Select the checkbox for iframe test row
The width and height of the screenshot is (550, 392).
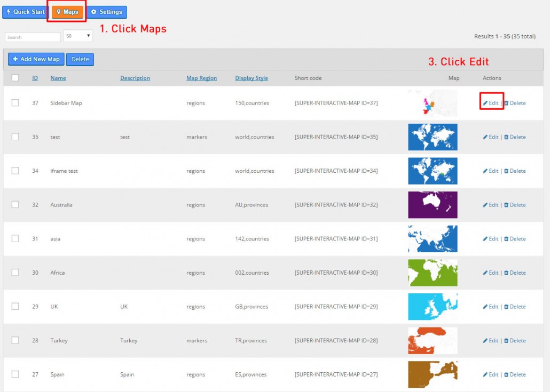pos(15,171)
